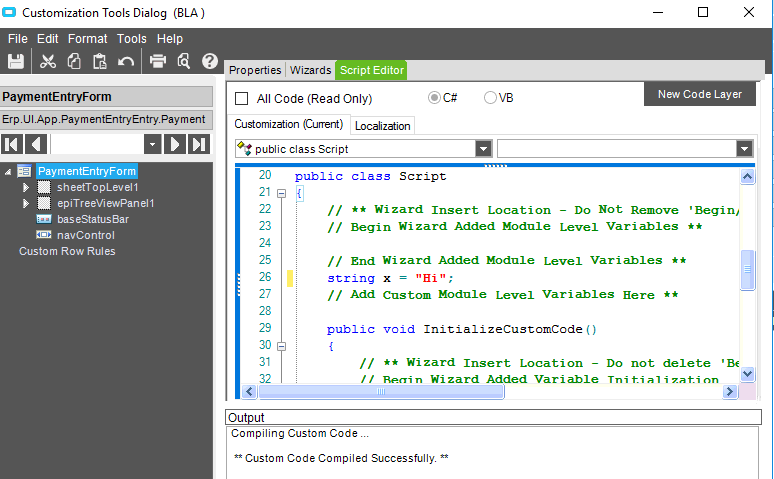Open the Format menu
Image resolution: width=774 pixels, height=479 pixels.
(87, 39)
